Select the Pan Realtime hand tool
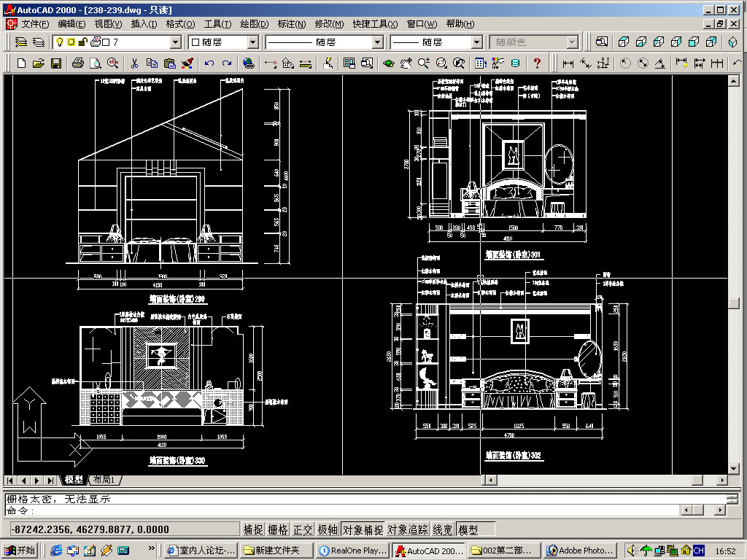 coord(406,63)
